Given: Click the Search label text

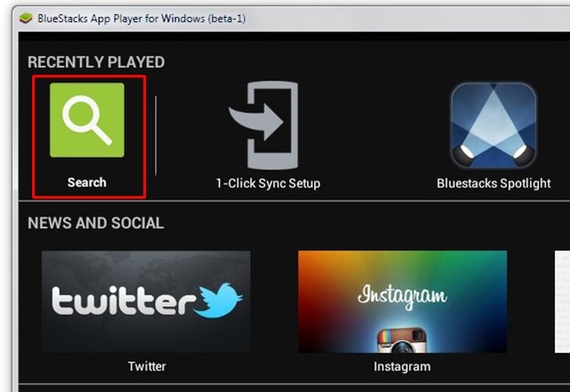Looking at the screenshot, I should pyautogui.click(x=87, y=182).
